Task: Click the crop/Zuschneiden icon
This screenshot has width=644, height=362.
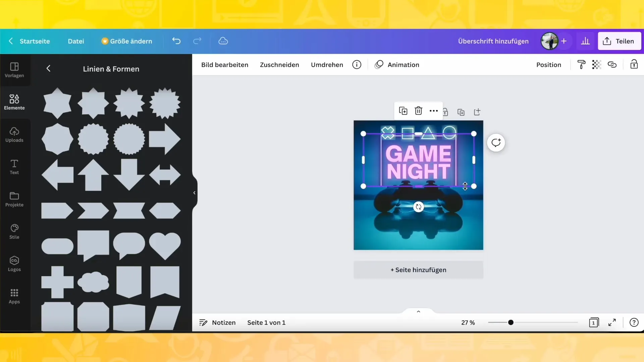Action: point(279,65)
